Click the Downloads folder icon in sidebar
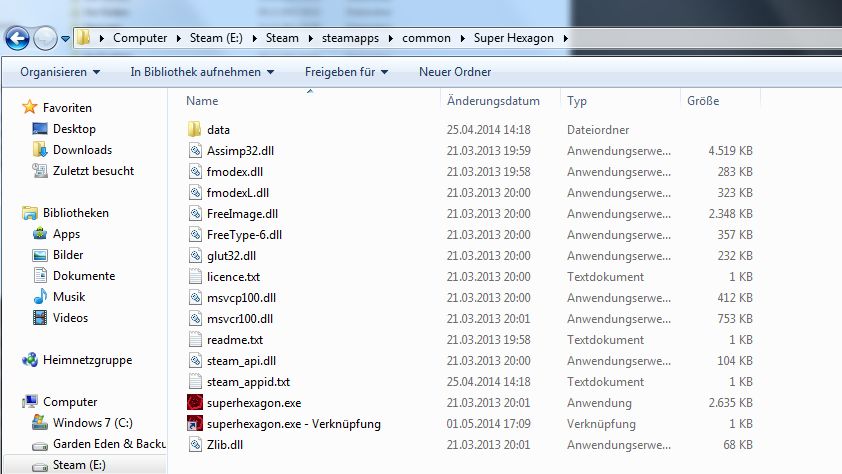This screenshot has width=842, height=474. [x=40, y=149]
